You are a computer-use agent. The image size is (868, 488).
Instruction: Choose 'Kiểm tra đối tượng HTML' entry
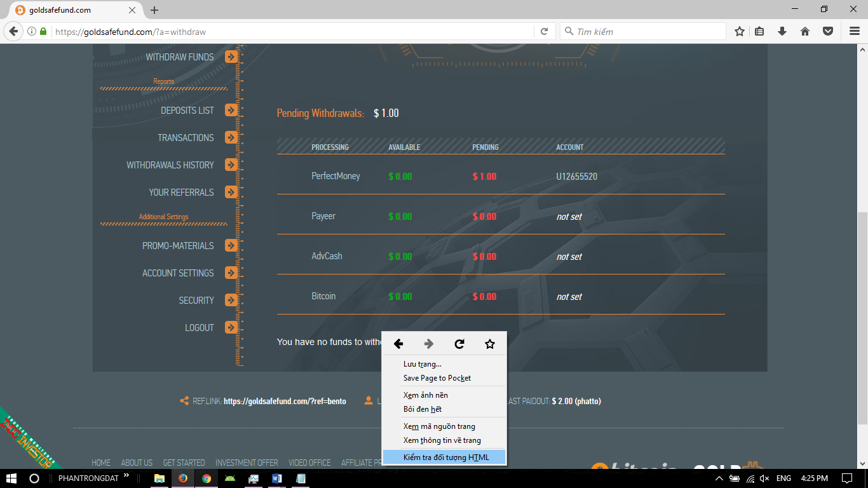click(444, 457)
